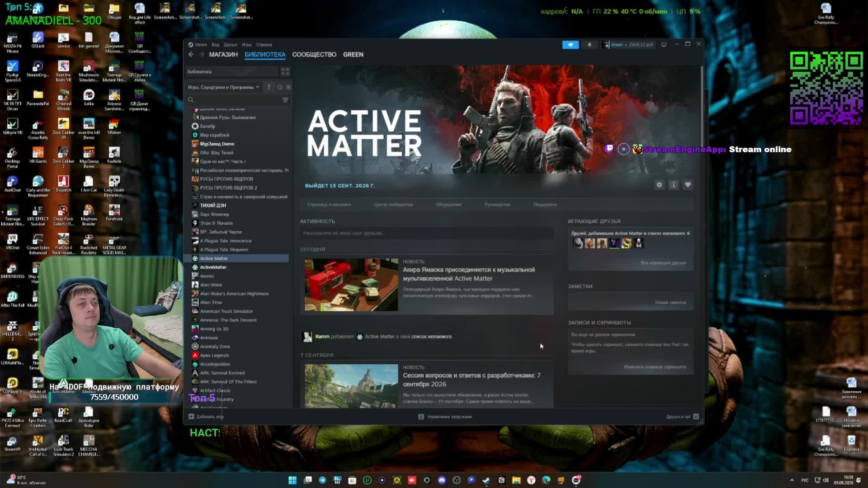Show recently played clock filter
Image resolution: width=868 pixels, height=488 pixels.
(x=280, y=87)
